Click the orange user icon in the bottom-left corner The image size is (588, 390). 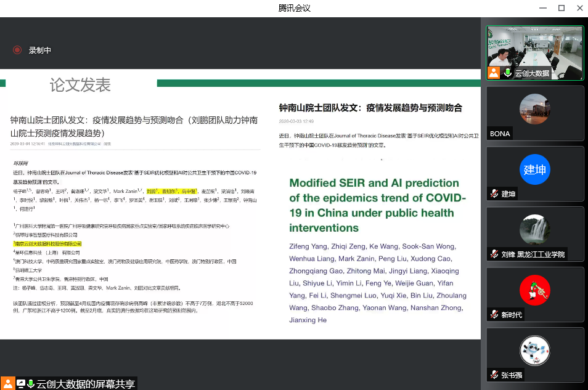coord(7,384)
